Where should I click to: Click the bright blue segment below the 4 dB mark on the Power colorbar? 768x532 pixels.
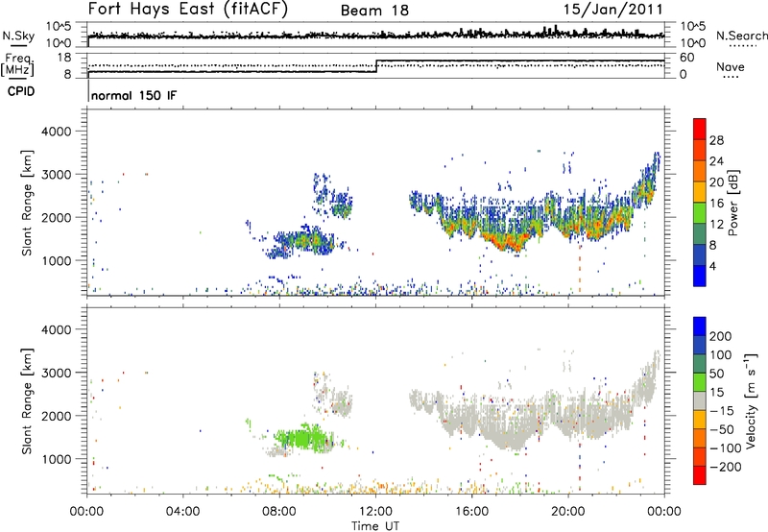pos(700,276)
